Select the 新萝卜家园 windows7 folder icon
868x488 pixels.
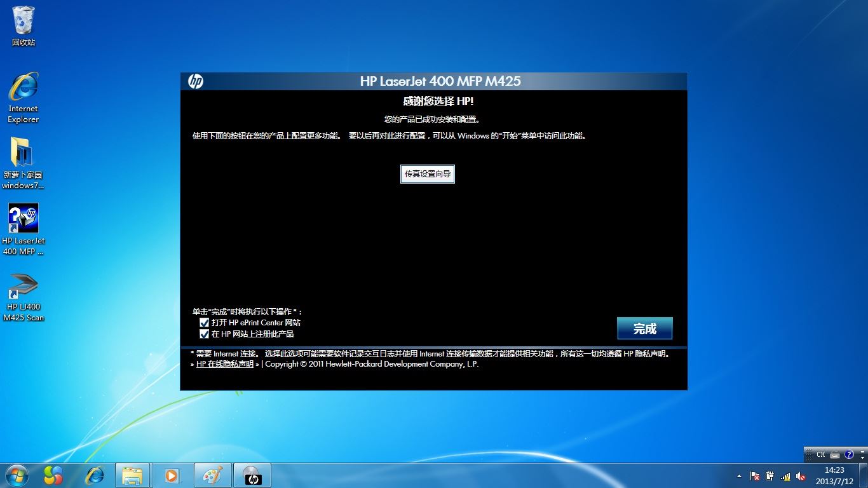[x=24, y=164]
